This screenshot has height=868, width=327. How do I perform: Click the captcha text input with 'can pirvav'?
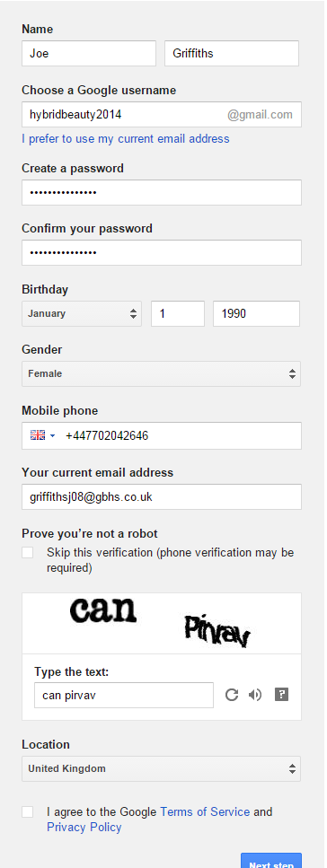124,696
